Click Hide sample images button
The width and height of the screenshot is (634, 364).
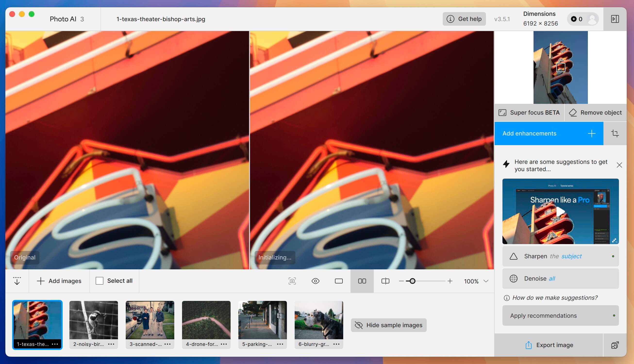389,325
